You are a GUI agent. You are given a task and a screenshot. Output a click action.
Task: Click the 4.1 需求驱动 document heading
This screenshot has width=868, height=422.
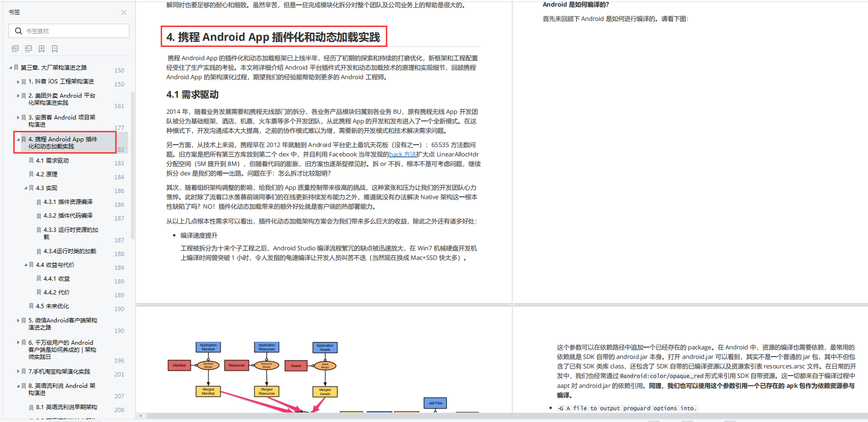(192, 95)
